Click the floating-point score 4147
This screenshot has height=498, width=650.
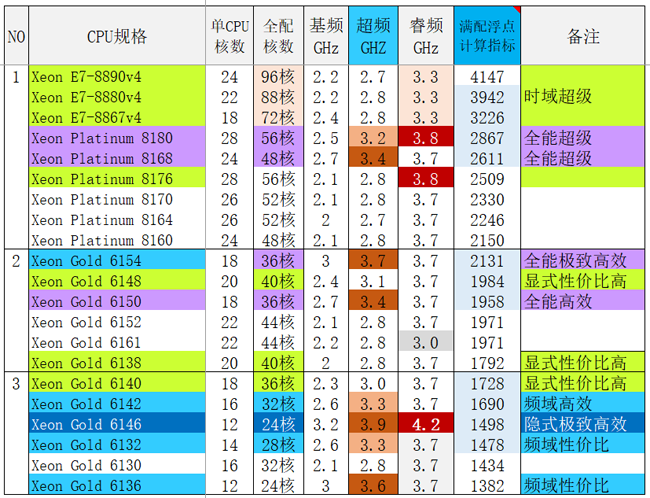pos(487,76)
